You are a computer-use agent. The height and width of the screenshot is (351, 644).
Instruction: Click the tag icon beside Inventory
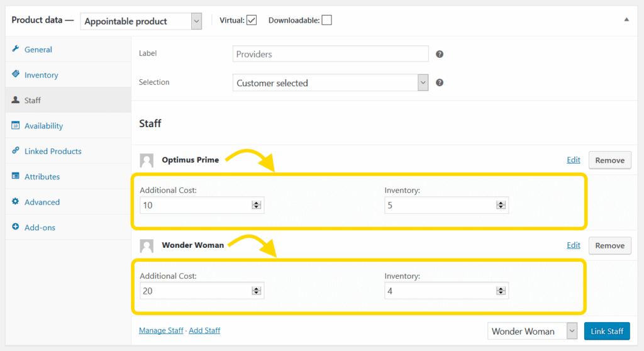[x=16, y=74]
